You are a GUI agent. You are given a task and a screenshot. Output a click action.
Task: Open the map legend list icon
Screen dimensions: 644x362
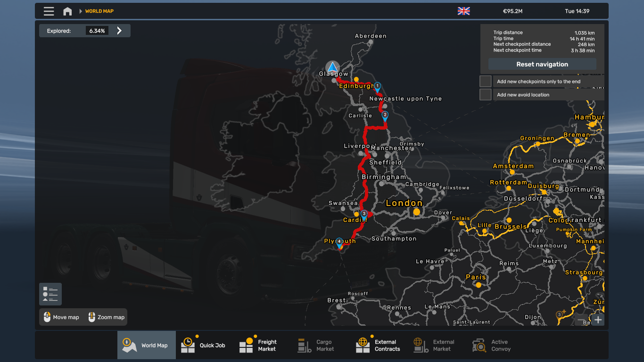[x=50, y=294]
